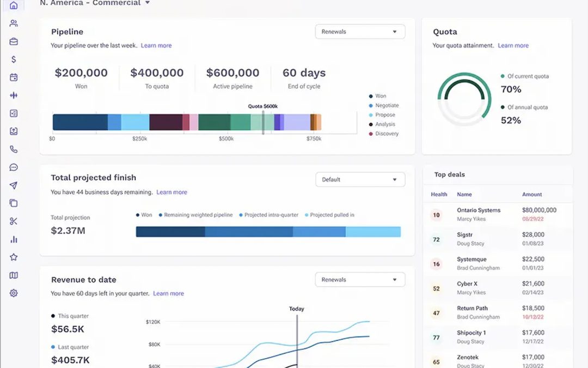This screenshot has width=588, height=368.
Task: Click Learn more link under Quota
Action: pyautogui.click(x=513, y=45)
